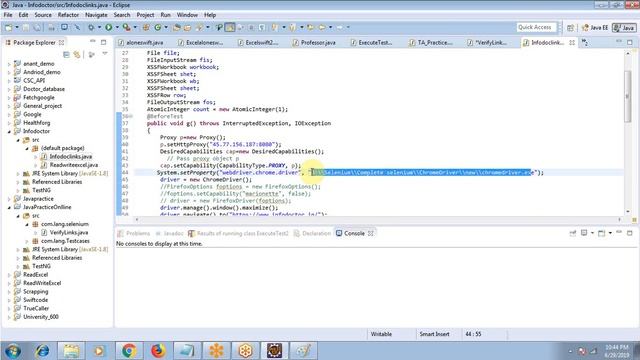Select the TrueCaller project
This screenshot has height=360, width=640.
[36, 309]
